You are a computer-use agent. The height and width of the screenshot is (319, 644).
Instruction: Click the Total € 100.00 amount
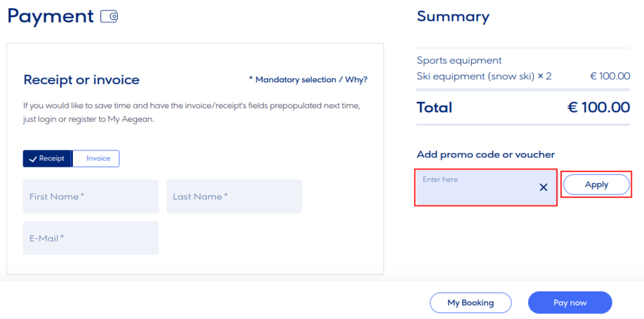(x=597, y=108)
